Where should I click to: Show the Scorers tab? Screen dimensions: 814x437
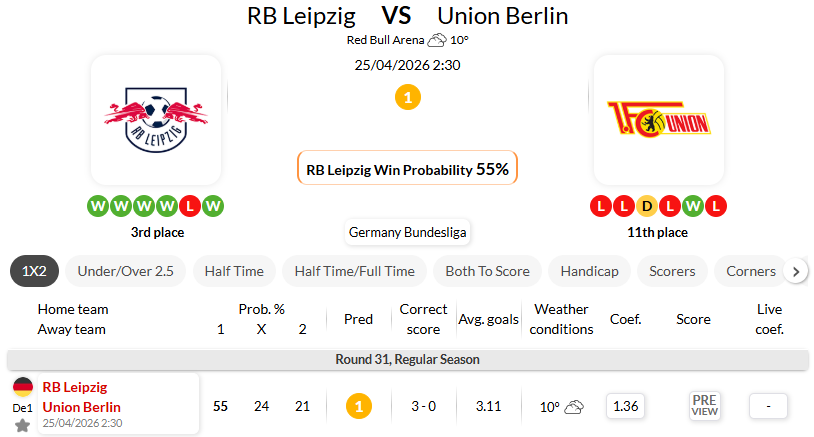coord(672,271)
